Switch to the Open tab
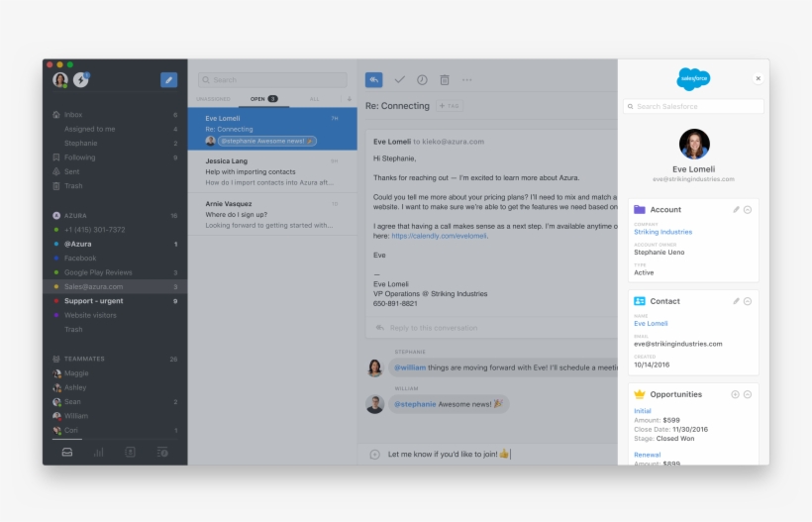Viewport: 812px width, 522px height. coord(263,99)
